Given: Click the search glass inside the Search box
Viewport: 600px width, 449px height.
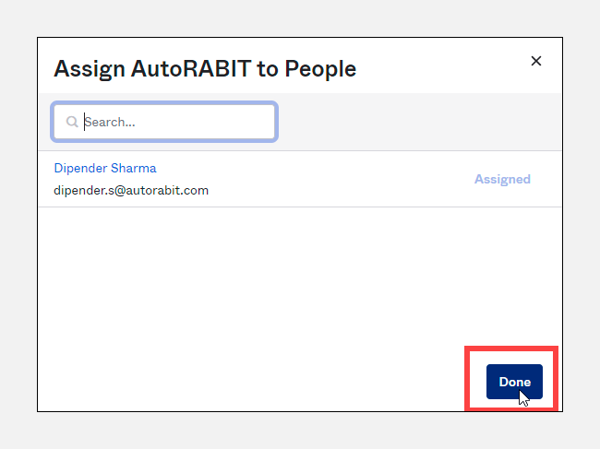Looking at the screenshot, I should (x=72, y=122).
